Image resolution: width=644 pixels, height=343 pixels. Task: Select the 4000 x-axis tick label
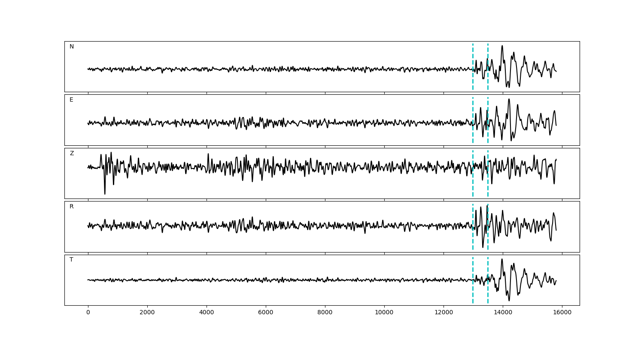pos(207,313)
